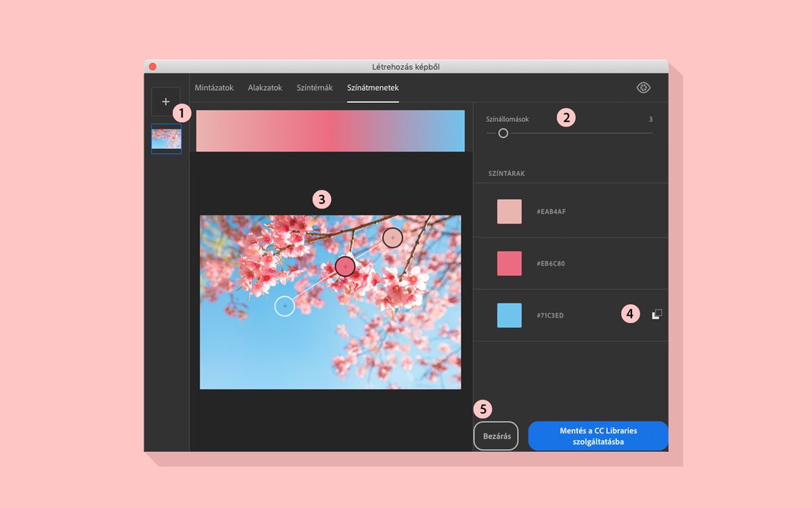Select the pale pink gradient stop at upper right

pos(392,238)
